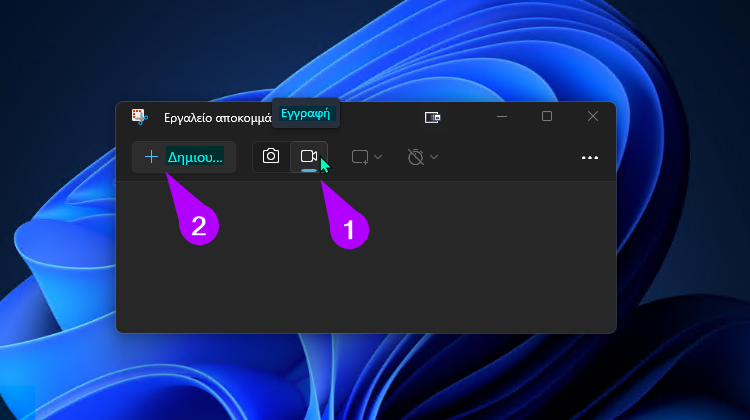
Task: Click the Snipping Tool app icon in the title bar
Action: click(139, 117)
